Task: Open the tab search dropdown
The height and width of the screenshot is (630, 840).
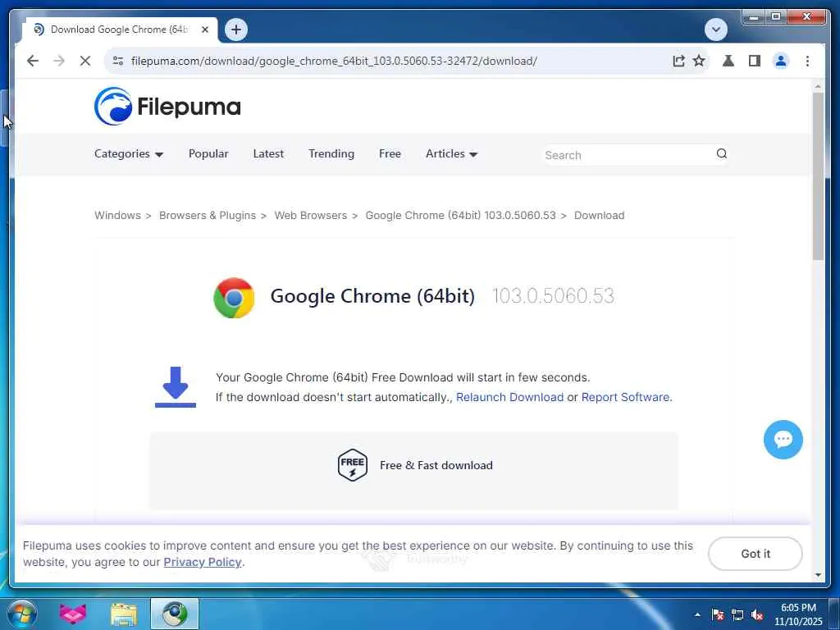Action: click(715, 30)
